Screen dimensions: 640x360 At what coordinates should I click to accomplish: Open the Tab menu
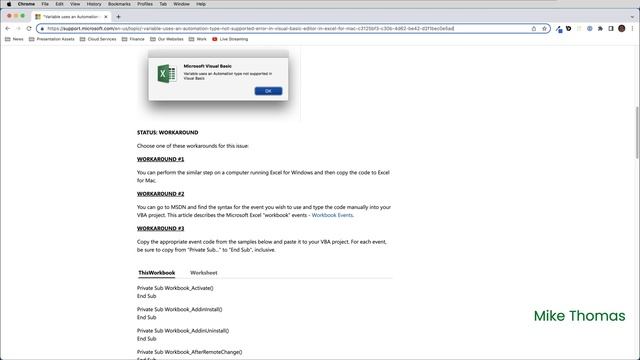tap(163, 4)
